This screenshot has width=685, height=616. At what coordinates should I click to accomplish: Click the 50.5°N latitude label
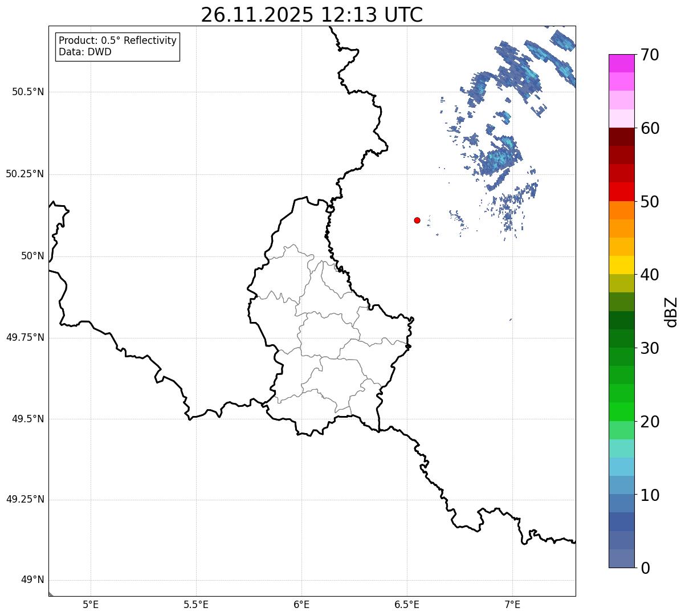coord(28,92)
